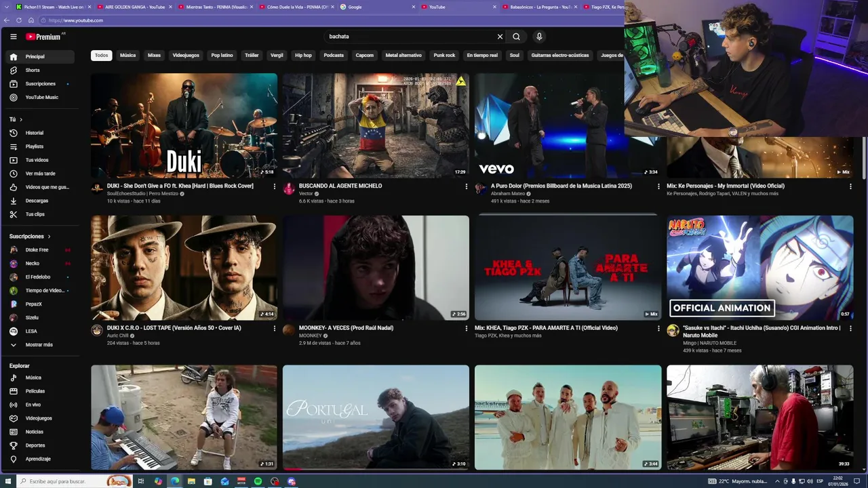
Task: Open SoulEchoesStudio channel avatar
Action: [x=97, y=188]
